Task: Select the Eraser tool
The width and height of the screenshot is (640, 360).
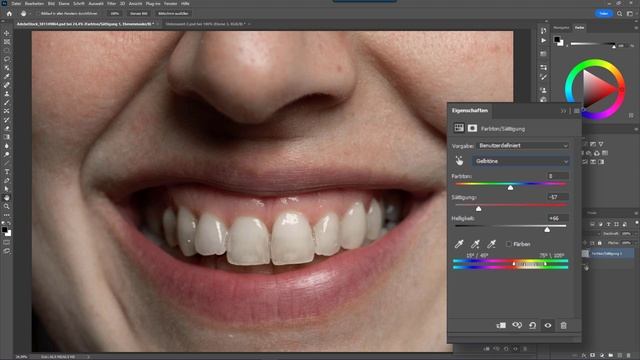Action: [x=7, y=128]
